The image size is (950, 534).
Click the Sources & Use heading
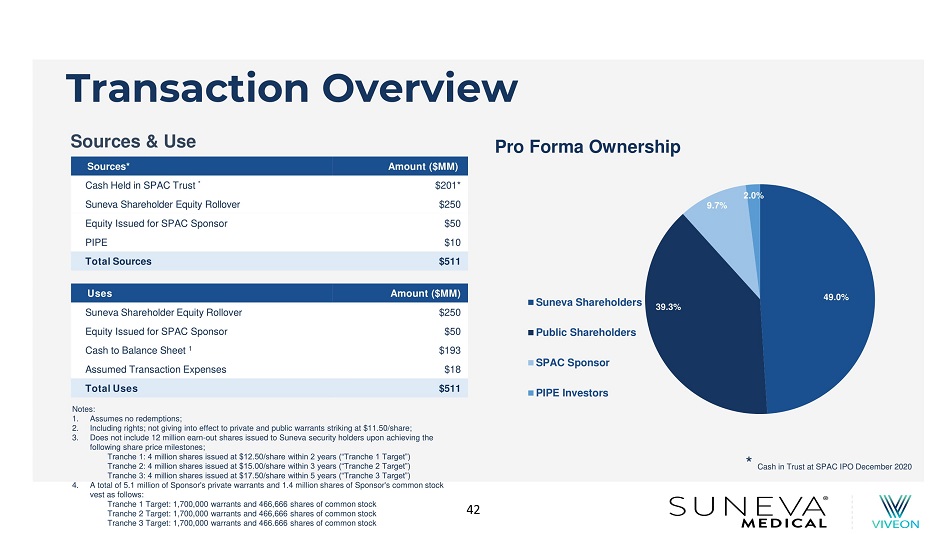(x=133, y=142)
